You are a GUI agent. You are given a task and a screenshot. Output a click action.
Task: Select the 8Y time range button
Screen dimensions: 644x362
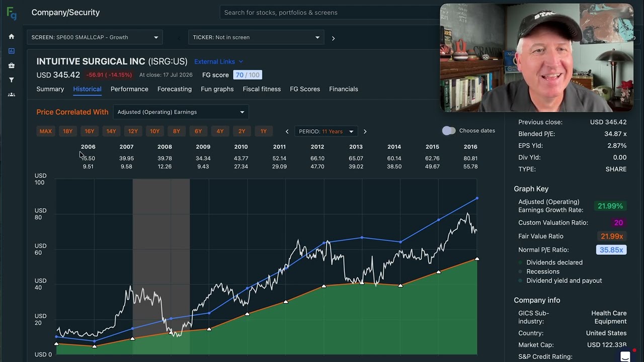pyautogui.click(x=176, y=131)
